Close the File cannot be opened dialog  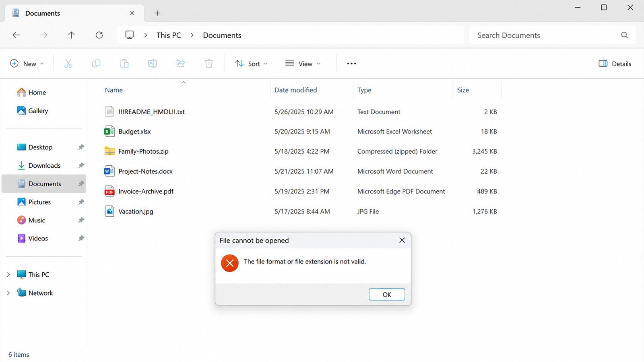[x=402, y=240]
